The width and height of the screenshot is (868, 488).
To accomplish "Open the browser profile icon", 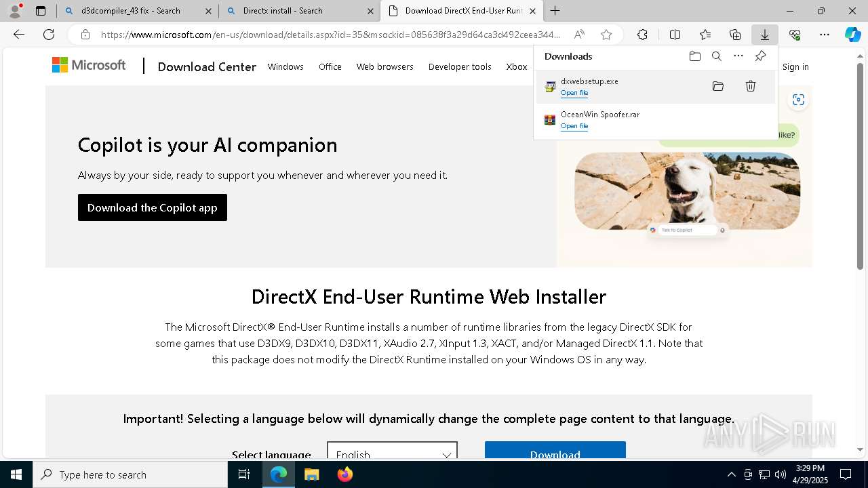I will [x=14, y=11].
